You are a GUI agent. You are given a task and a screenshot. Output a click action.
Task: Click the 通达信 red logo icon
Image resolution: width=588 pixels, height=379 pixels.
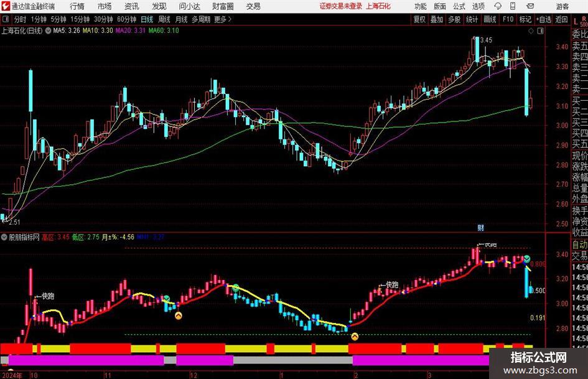[x=6, y=6]
